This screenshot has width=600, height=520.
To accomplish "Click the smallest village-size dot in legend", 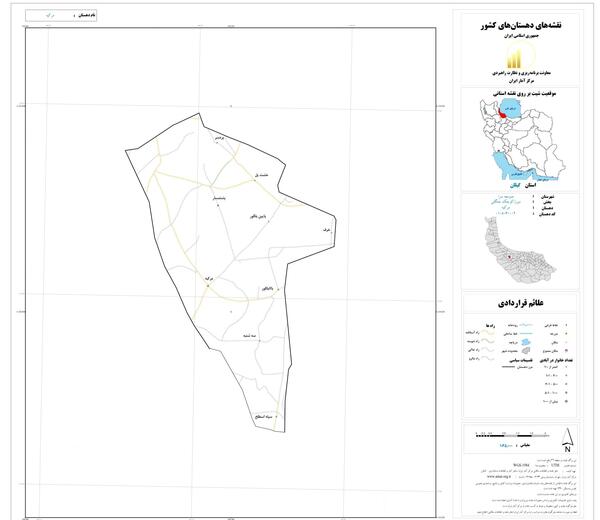I will (566, 367).
